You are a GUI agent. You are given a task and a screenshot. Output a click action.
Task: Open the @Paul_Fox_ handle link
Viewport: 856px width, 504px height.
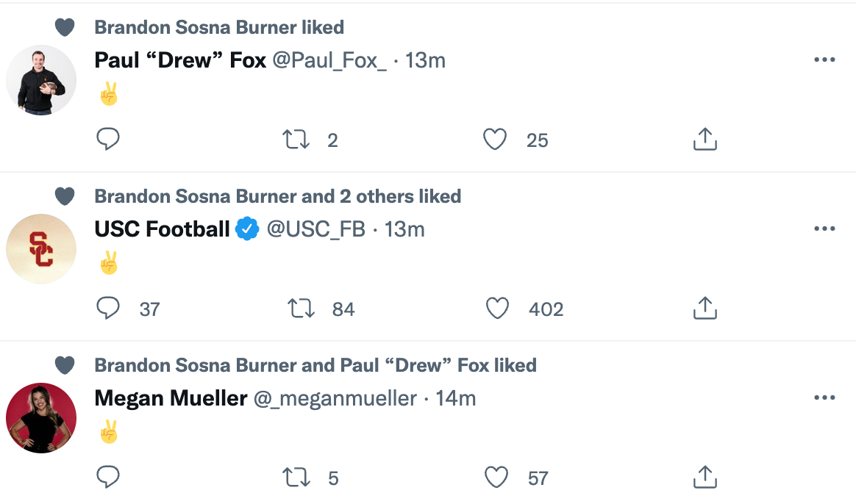[x=329, y=60]
